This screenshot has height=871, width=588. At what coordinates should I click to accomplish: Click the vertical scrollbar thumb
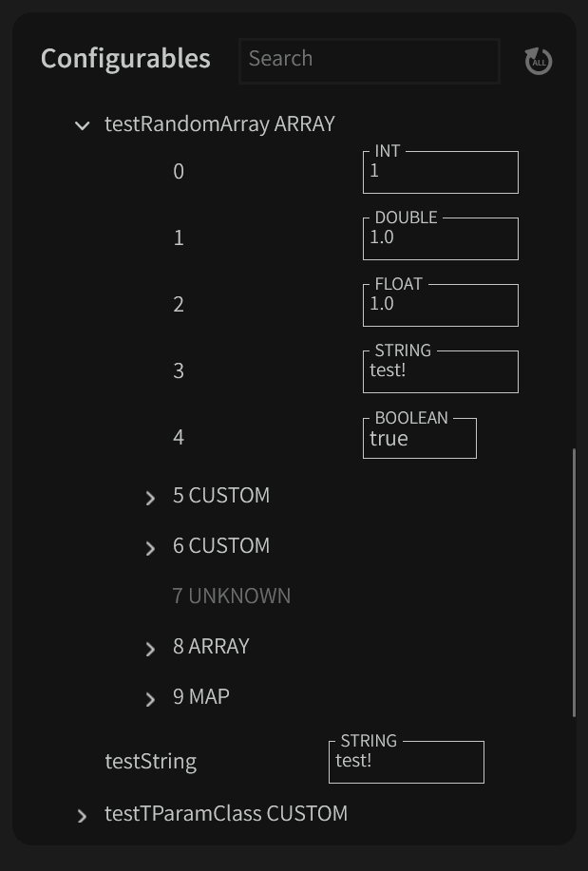pyautogui.click(x=574, y=582)
